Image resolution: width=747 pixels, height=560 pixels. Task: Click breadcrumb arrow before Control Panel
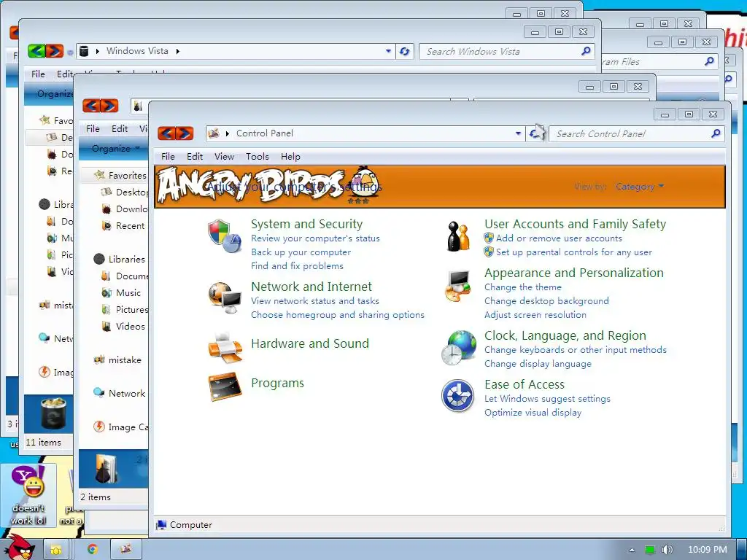pyautogui.click(x=228, y=134)
